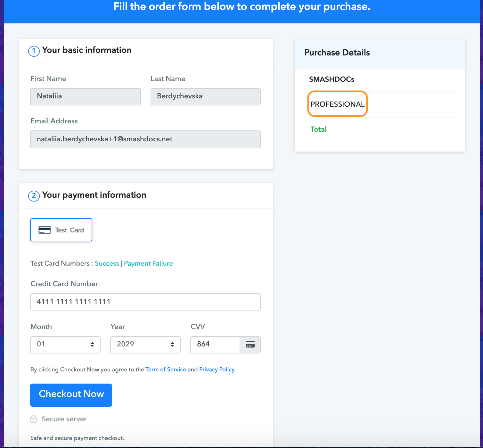Image resolution: width=483 pixels, height=448 pixels.
Task: Click the Credit Card Number label
Action: point(64,284)
